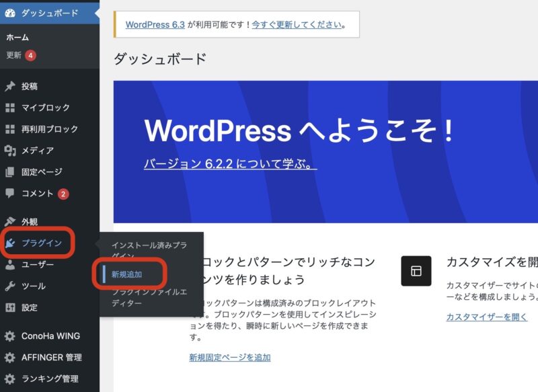
Task: Click the user icon beside ユーザー
Action: (x=10, y=264)
